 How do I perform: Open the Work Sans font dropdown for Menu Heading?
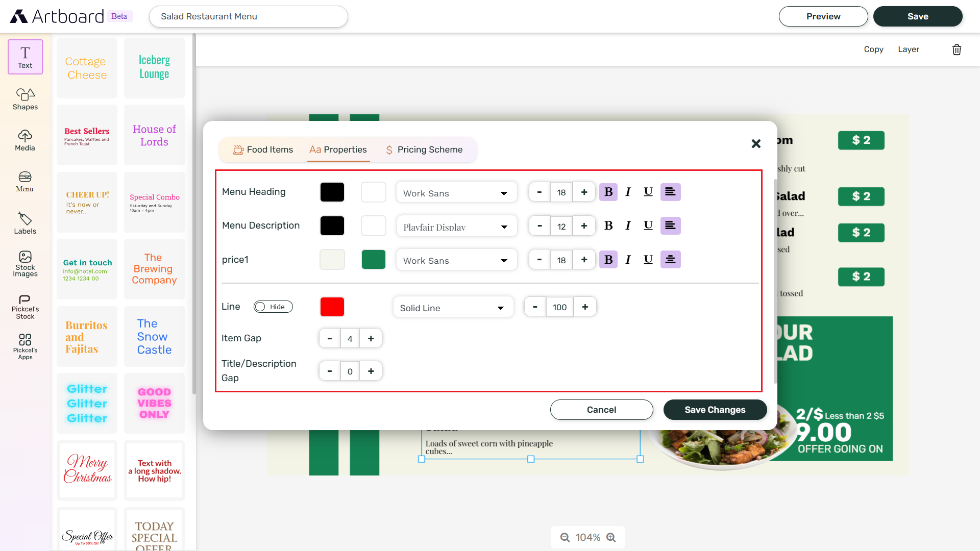(456, 192)
